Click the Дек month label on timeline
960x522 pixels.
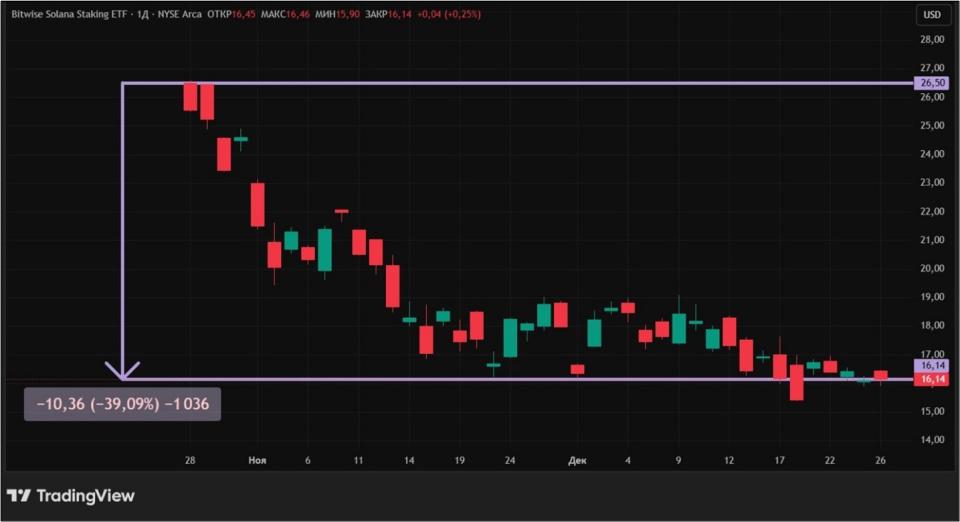tap(577, 460)
